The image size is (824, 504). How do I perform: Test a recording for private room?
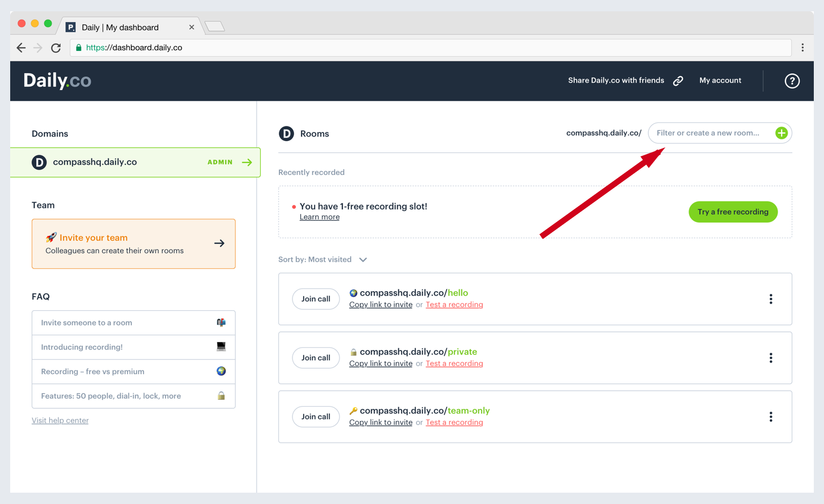pos(455,364)
